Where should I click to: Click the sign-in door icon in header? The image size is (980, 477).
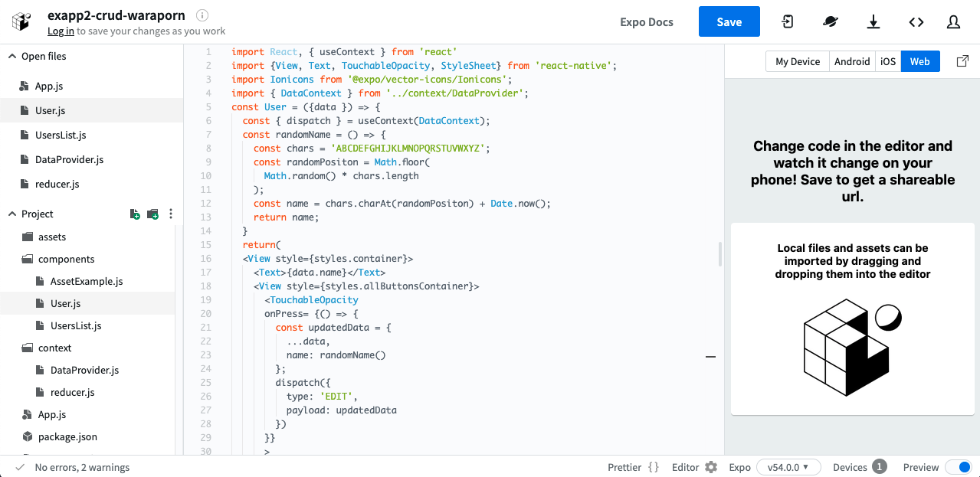click(788, 22)
